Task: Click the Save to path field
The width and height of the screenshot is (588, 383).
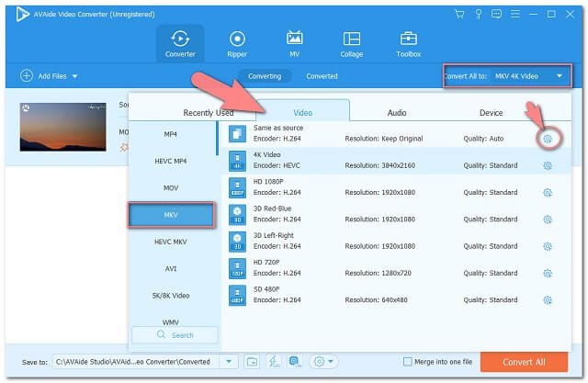Action: tap(136, 362)
